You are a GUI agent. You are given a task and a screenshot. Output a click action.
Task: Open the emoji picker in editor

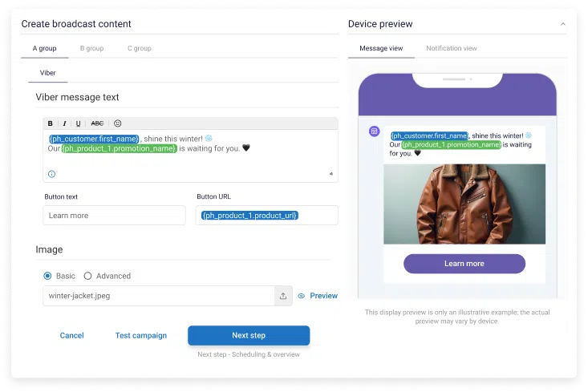tap(117, 123)
